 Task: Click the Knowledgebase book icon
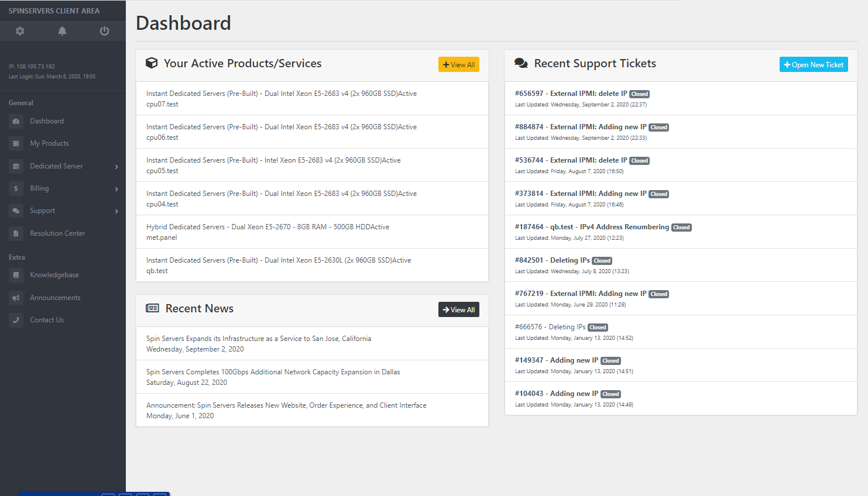pyautogui.click(x=16, y=275)
